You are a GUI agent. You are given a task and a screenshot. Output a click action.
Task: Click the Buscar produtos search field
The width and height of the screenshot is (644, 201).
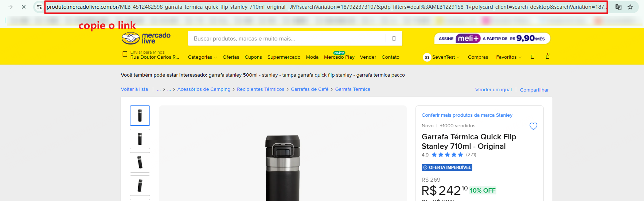tap(286, 39)
